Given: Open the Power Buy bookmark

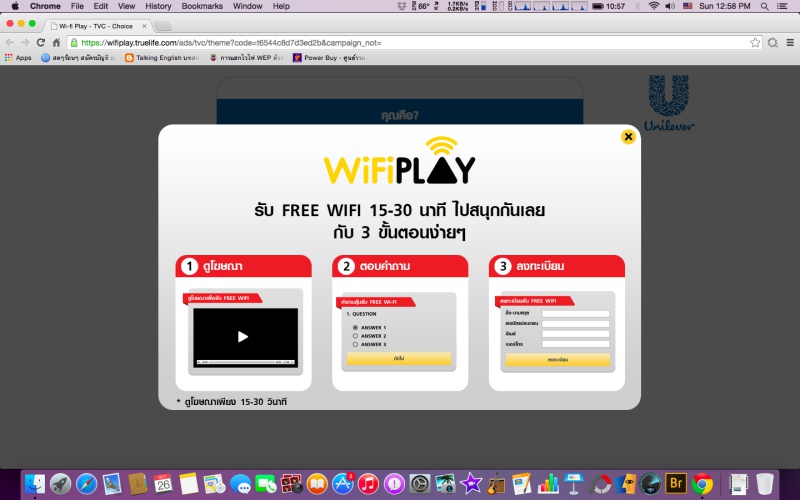Looking at the screenshot, I should 329,58.
